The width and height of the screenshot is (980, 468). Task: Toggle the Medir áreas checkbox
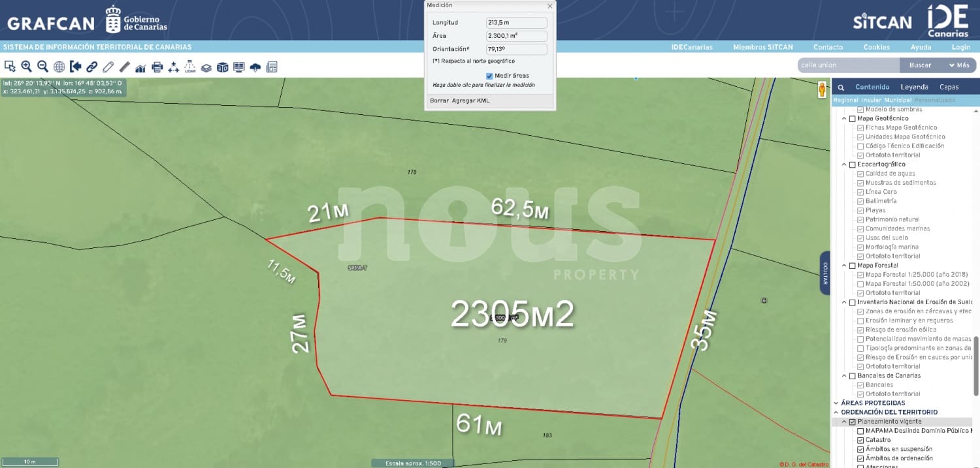489,76
